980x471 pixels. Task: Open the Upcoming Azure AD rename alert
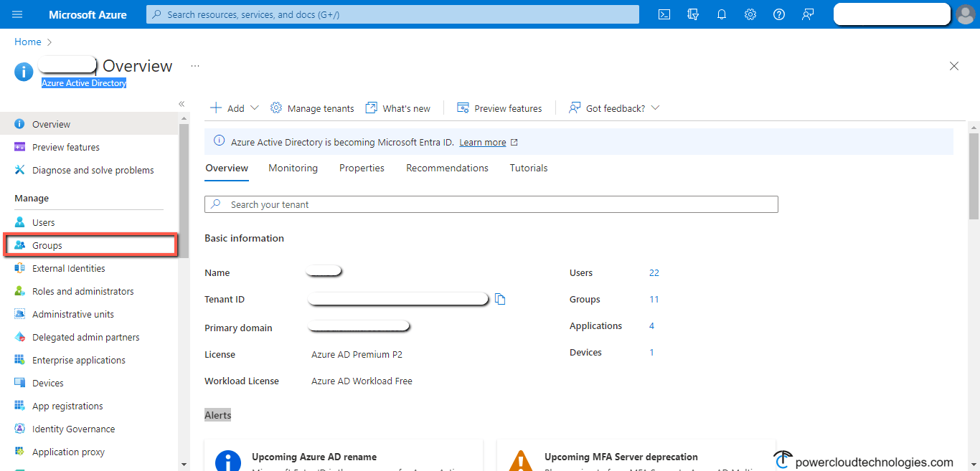tap(344, 455)
